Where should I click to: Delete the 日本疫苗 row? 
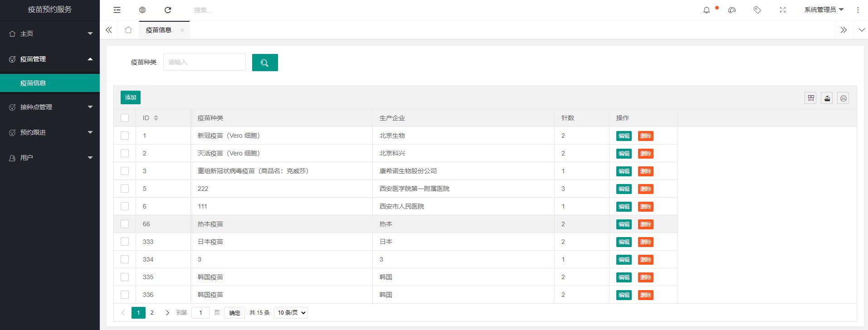(x=646, y=242)
